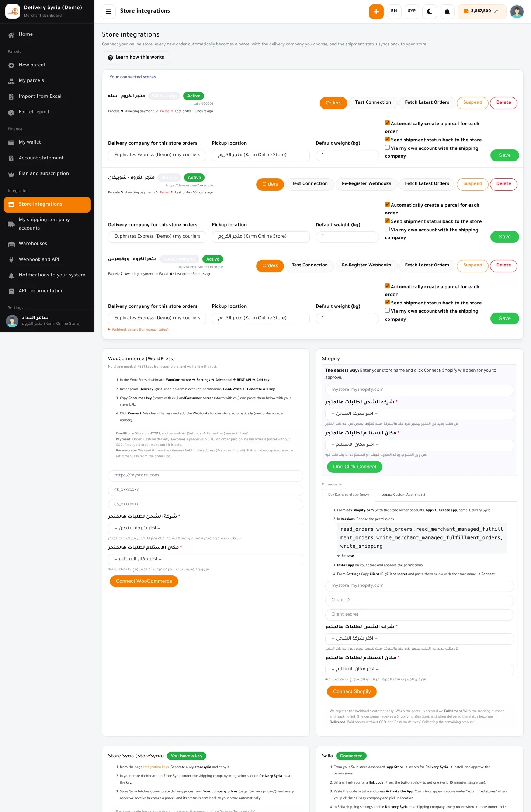Screen dimensions: 531x812
Task: Open the Integration keys link
Action: tap(156, 767)
